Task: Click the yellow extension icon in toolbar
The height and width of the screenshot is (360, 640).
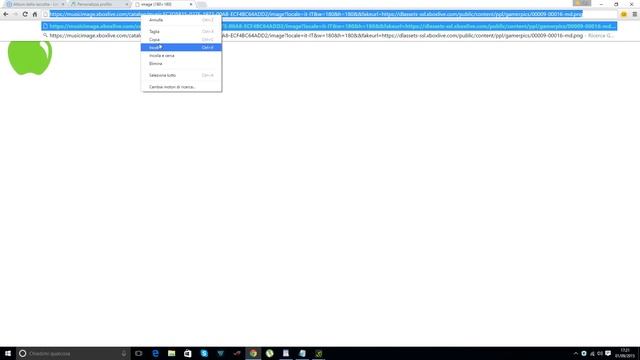Action: (624, 14)
